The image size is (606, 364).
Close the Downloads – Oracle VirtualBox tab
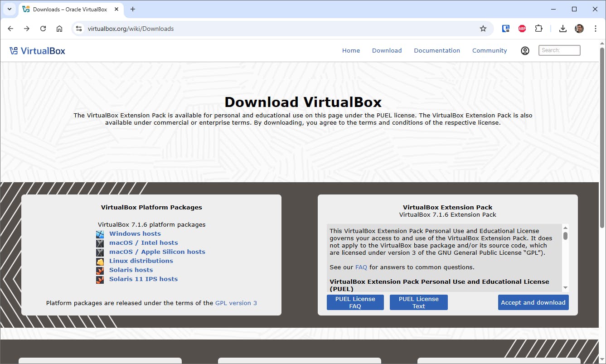[116, 9]
